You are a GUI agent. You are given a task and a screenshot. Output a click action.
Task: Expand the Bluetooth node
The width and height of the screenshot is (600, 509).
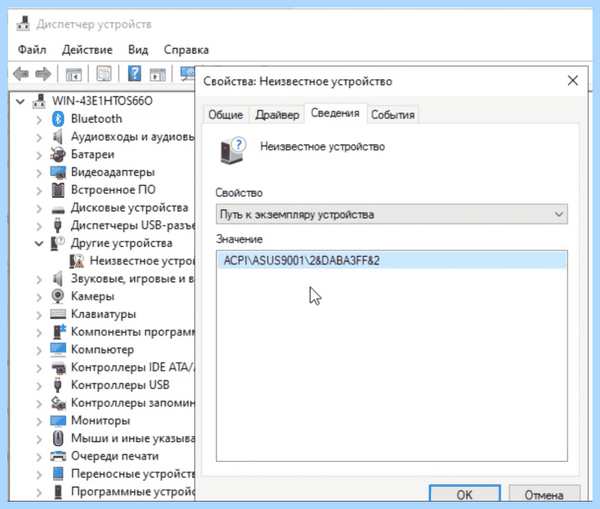click(x=39, y=119)
